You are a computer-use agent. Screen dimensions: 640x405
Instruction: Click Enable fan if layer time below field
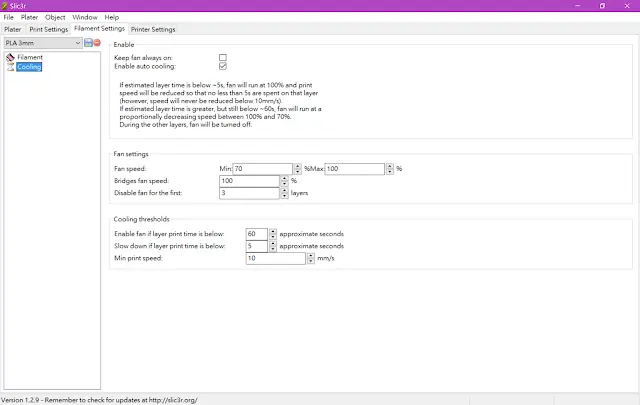[x=257, y=234]
